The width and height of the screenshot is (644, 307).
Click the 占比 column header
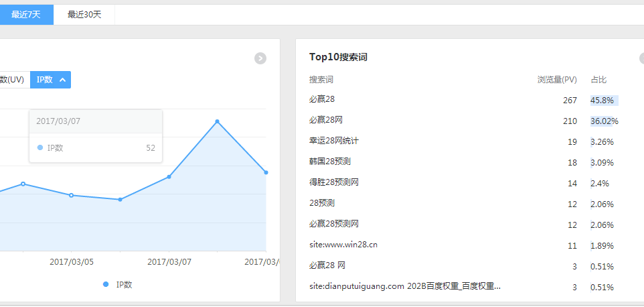(x=598, y=80)
